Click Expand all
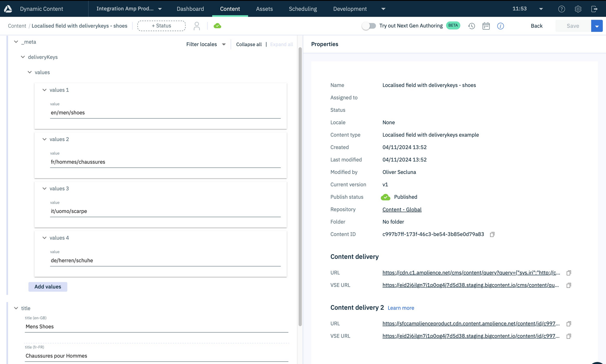606x364 pixels. 282,44
